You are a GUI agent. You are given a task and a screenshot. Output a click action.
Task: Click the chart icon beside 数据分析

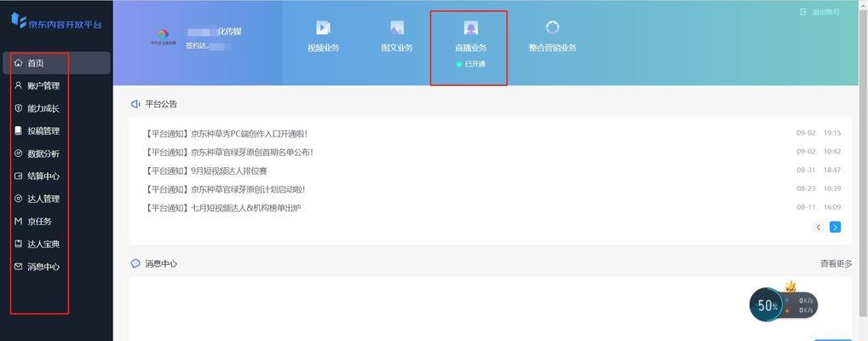click(18, 153)
